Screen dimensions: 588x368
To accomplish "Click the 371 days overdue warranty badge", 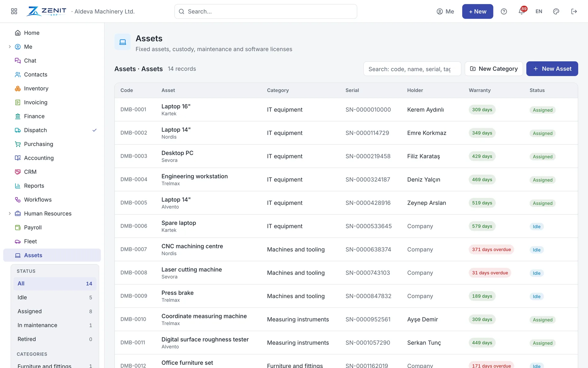I will [x=491, y=250].
